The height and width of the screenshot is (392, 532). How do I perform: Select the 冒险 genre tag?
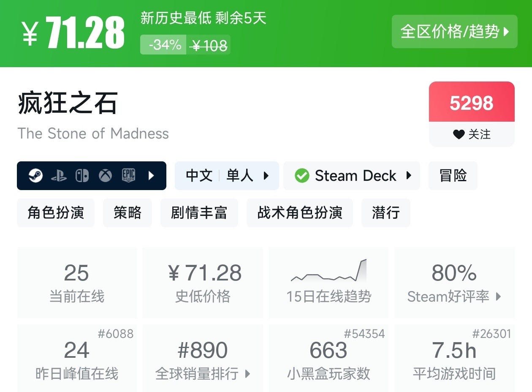pos(453,176)
